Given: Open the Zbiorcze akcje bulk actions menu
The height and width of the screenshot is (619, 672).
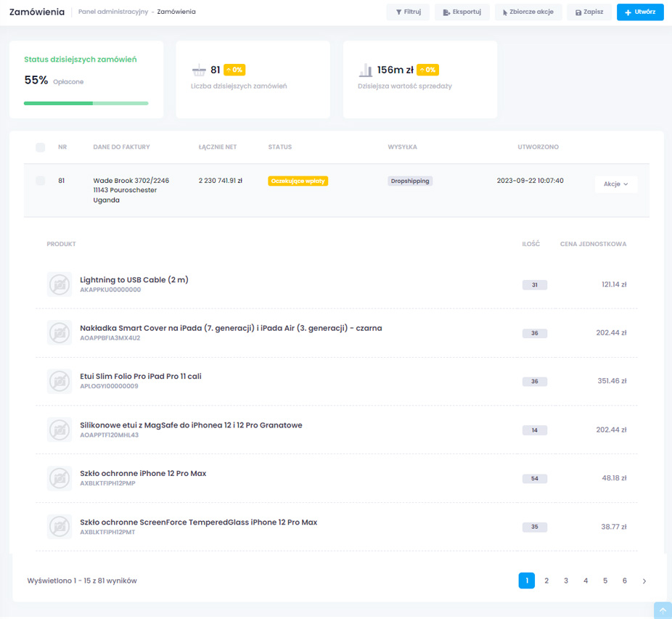Looking at the screenshot, I should [528, 12].
